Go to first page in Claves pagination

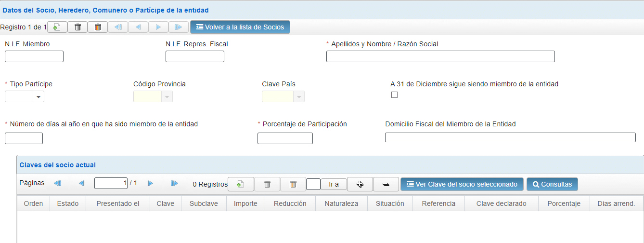coord(58,183)
